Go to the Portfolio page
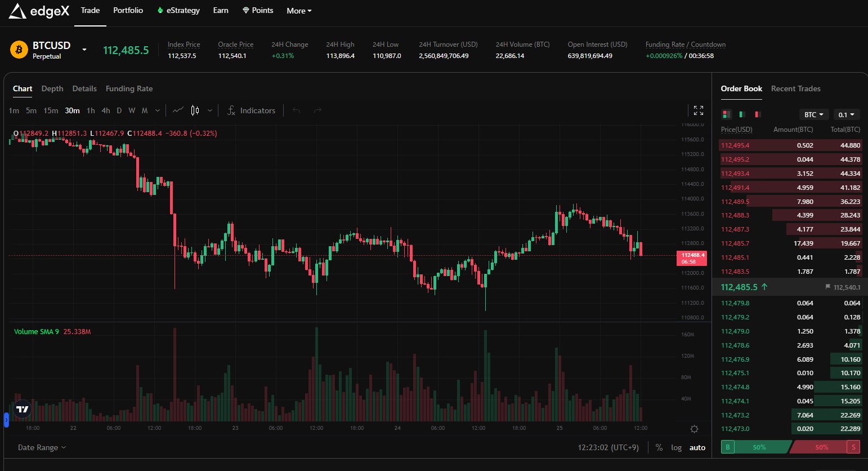This screenshot has height=471, width=868. click(x=128, y=10)
